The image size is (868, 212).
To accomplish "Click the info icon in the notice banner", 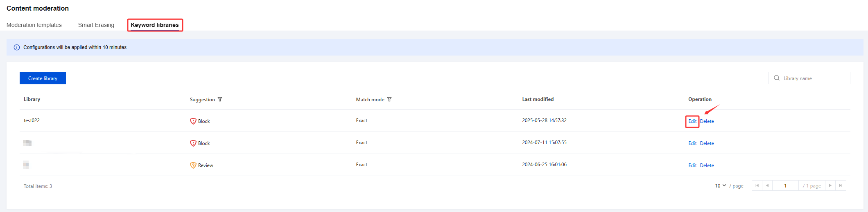I will [x=17, y=47].
